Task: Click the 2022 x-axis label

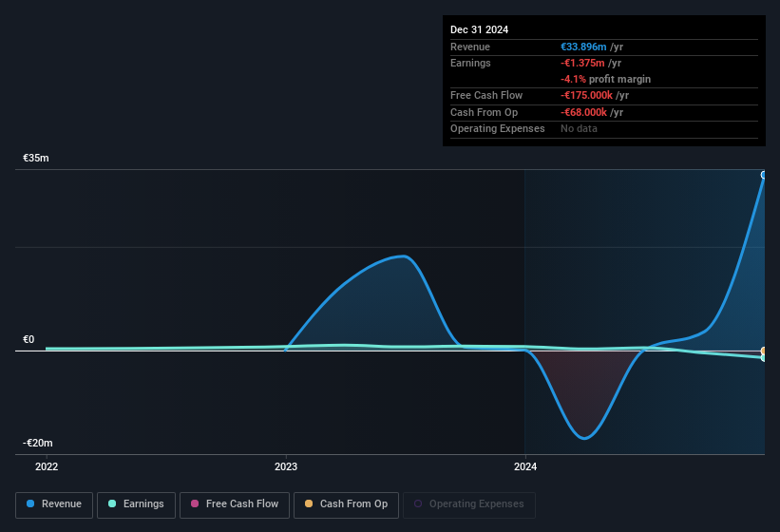Action: (x=47, y=466)
